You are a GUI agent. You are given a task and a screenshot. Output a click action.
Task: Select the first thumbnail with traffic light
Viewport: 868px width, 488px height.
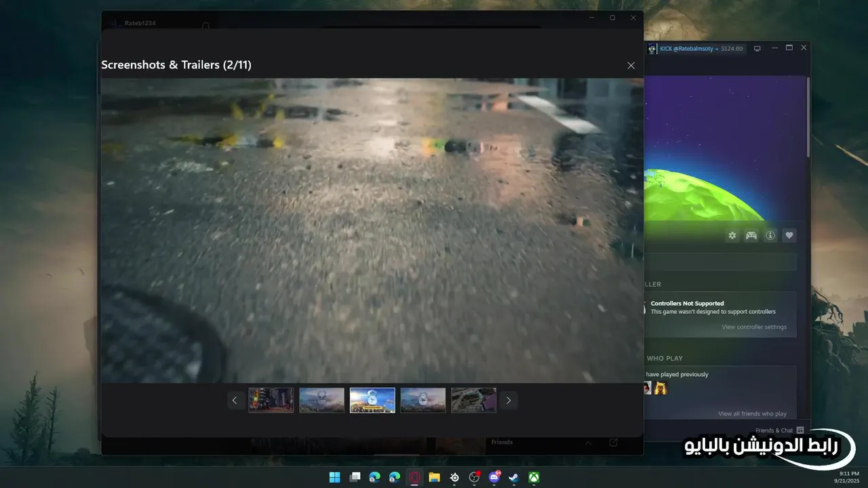(271, 400)
